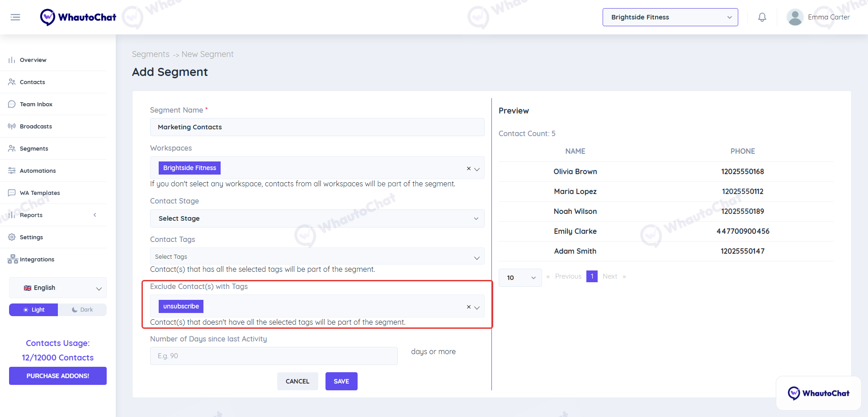Click the Integrations network icon

(13, 259)
